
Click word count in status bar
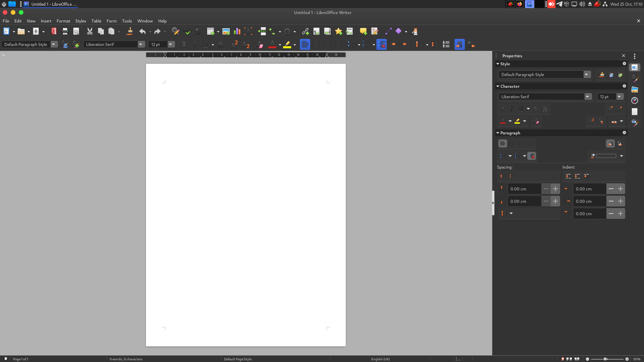click(126, 359)
